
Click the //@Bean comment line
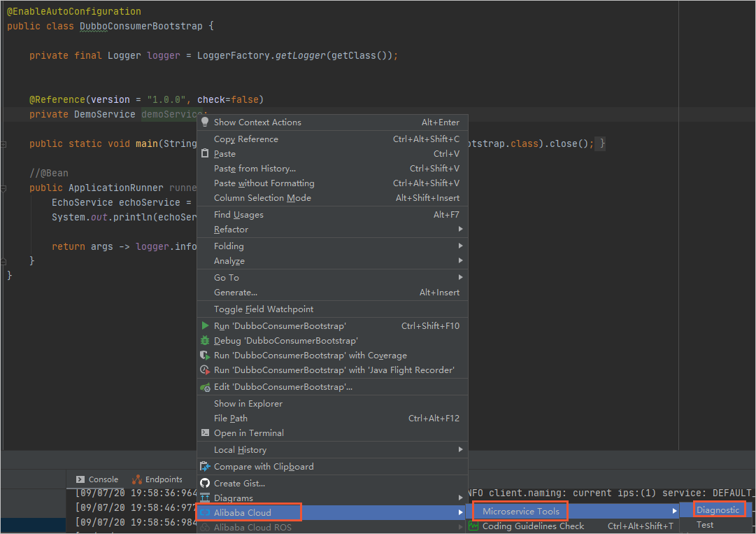(49, 173)
